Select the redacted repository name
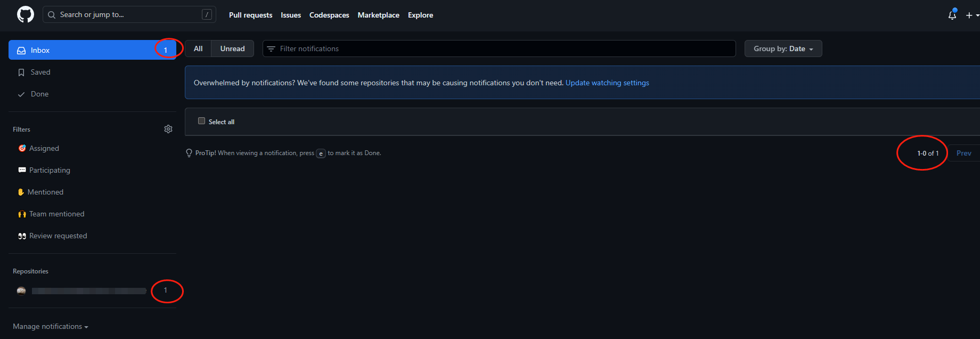 [89, 291]
